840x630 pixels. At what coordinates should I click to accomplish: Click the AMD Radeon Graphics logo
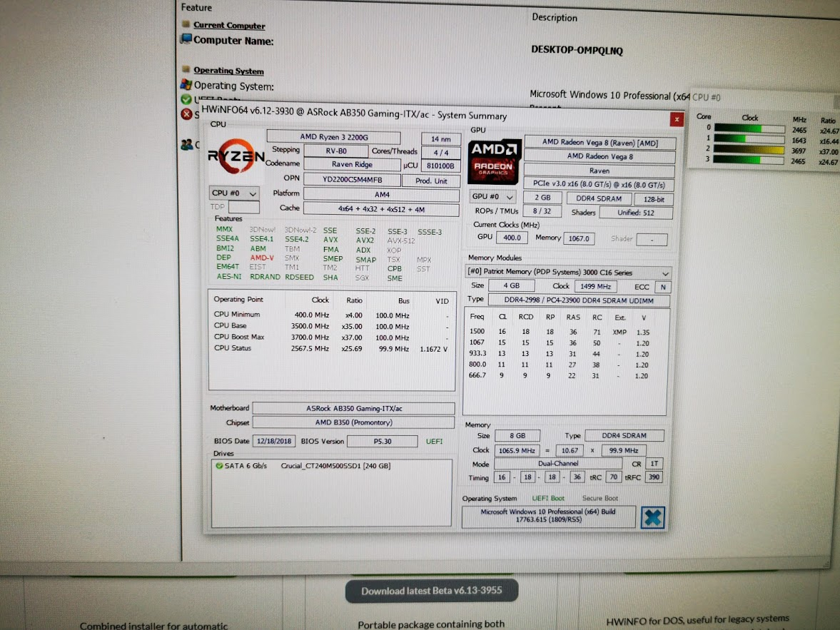[x=494, y=161]
